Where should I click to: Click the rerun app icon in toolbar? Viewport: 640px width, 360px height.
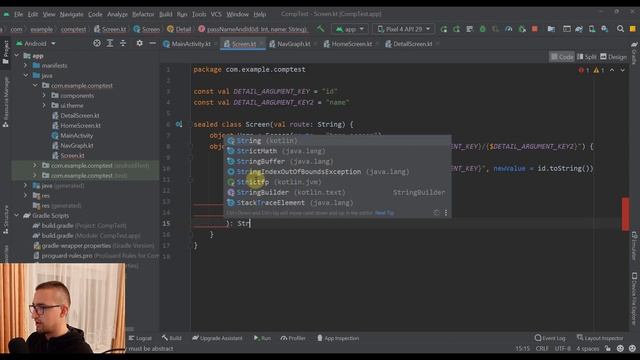pos(444,29)
